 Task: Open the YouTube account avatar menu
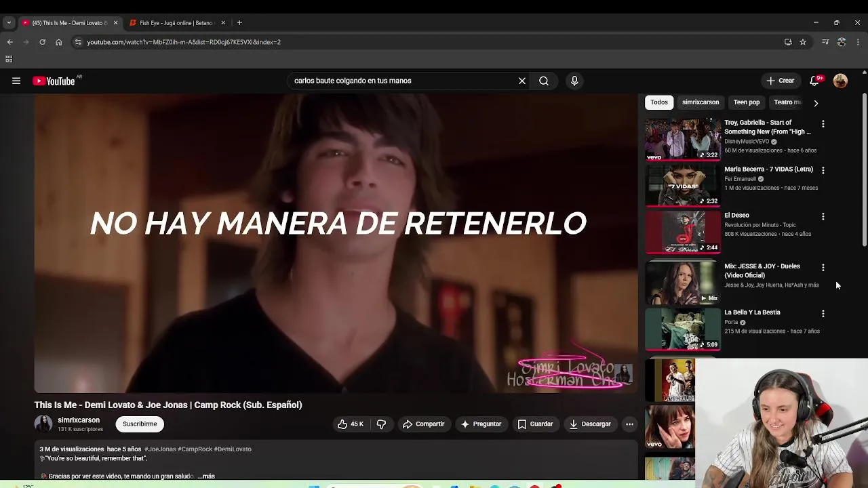[840, 81]
